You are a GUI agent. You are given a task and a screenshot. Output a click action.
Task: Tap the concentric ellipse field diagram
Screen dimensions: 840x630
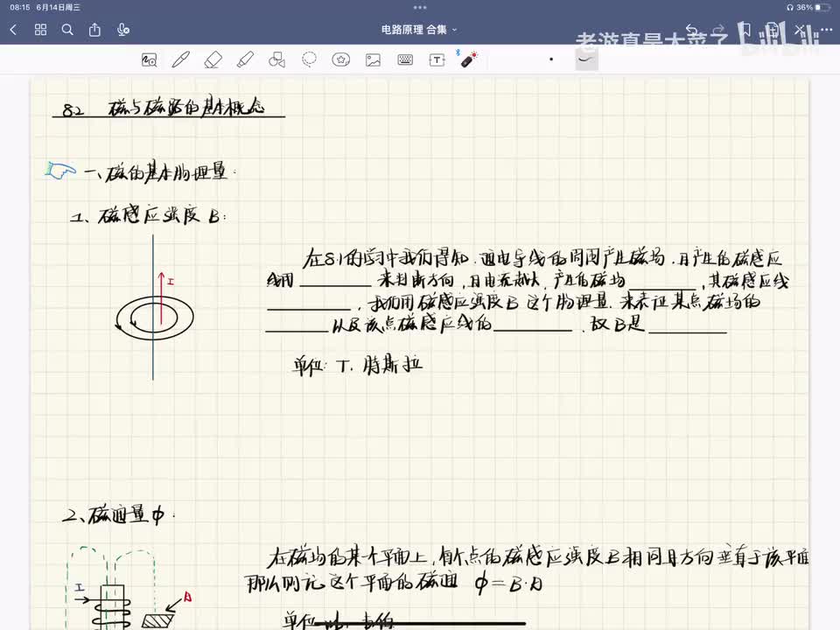pyautogui.click(x=155, y=318)
